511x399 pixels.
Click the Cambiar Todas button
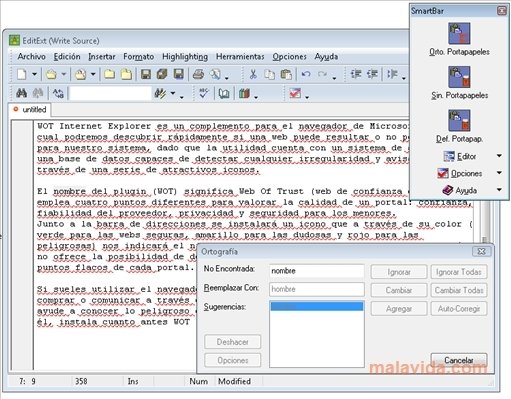[459, 290]
